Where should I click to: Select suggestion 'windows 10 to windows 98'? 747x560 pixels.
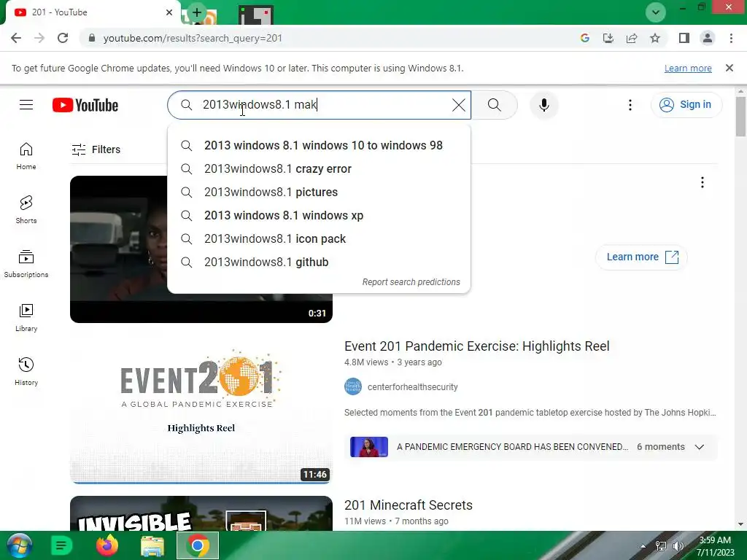click(x=319, y=145)
